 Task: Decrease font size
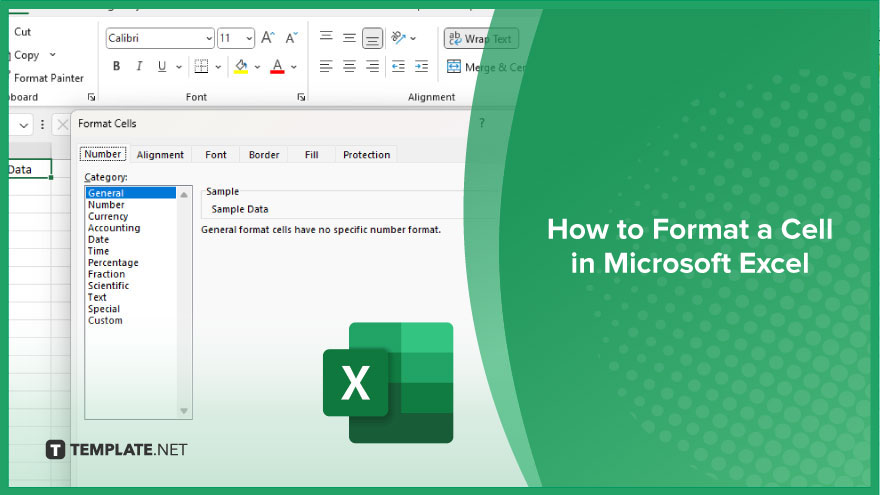click(291, 38)
